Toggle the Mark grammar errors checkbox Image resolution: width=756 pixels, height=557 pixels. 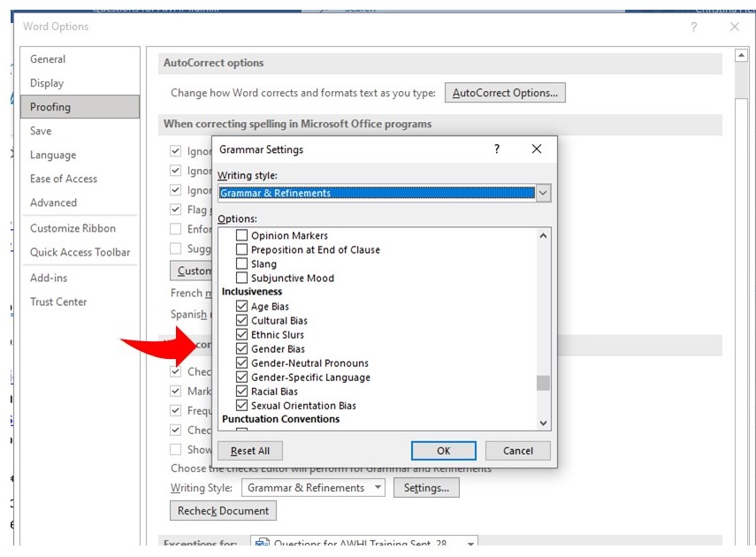[175, 391]
